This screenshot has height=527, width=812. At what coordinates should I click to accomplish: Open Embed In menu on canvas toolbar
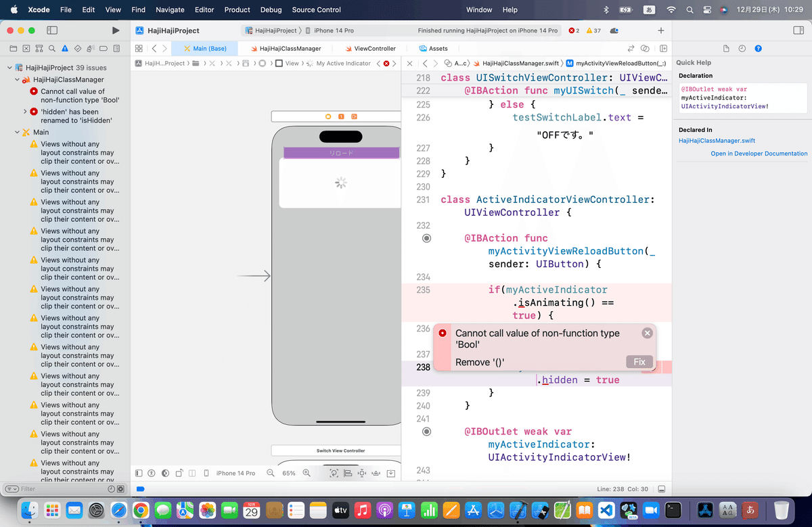(x=391, y=473)
